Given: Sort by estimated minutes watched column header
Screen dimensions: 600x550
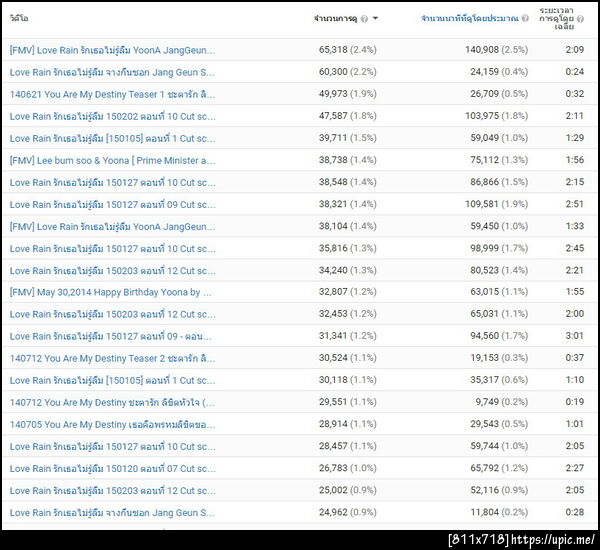Looking at the screenshot, I should pyautogui.click(x=470, y=18).
